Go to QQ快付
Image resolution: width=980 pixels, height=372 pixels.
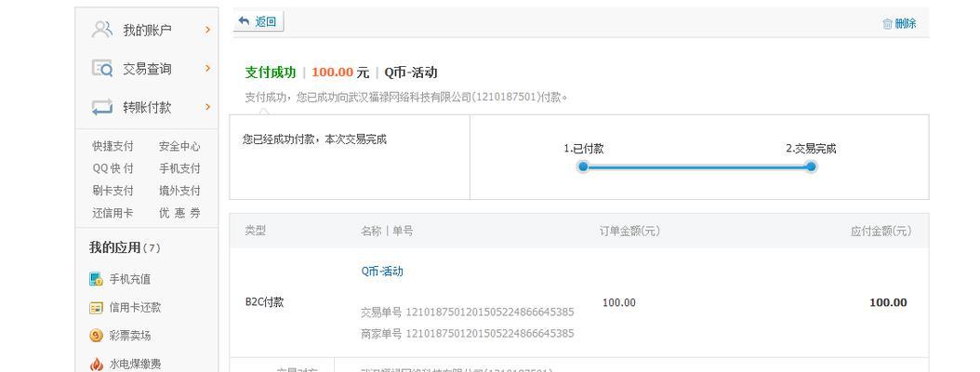click(x=113, y=168)
